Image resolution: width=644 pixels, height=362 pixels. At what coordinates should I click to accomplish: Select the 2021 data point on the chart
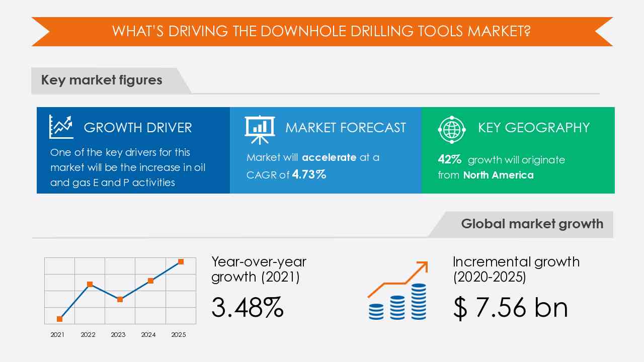click(x=60, y=319)
